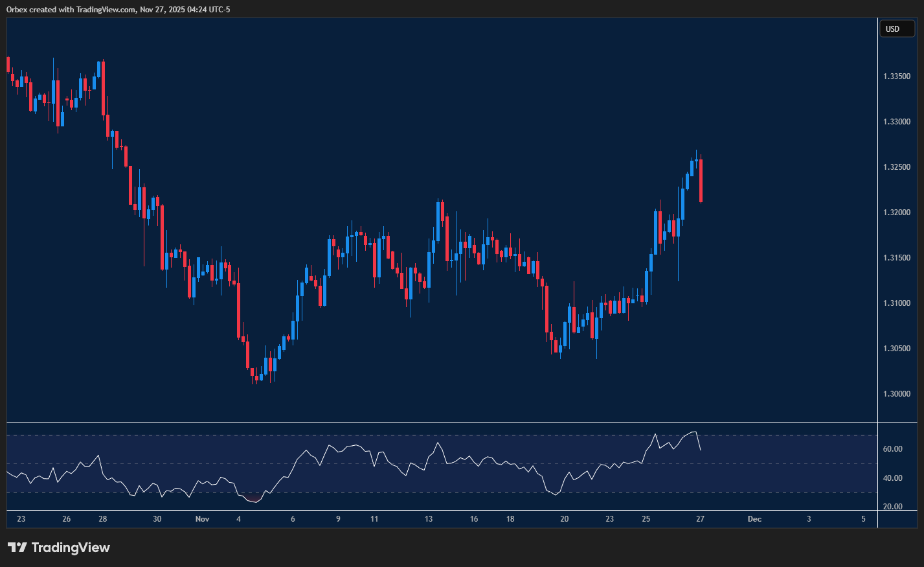924x567 pixels.
Task: Click the TradingView wordmark text
Action: click(71, 548)
